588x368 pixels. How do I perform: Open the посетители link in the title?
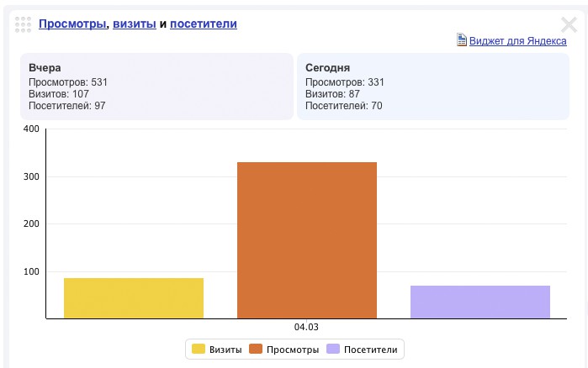[204, 24]
